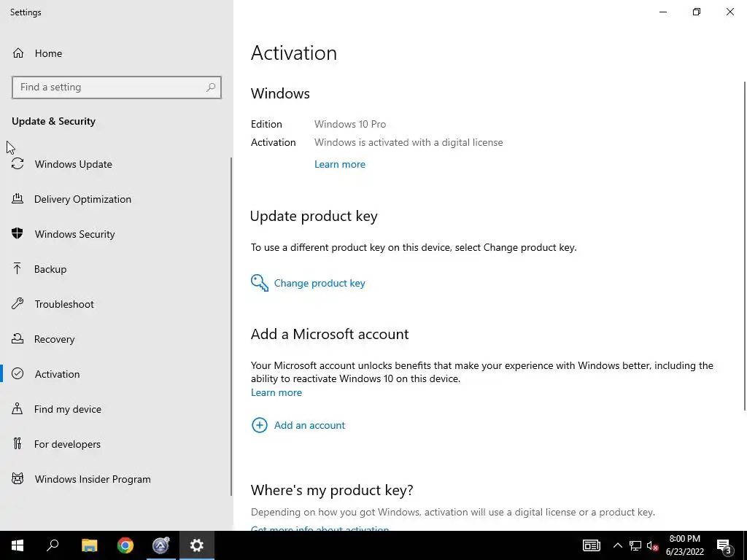Click the plus circle icon for Add an account

(260, 425)
